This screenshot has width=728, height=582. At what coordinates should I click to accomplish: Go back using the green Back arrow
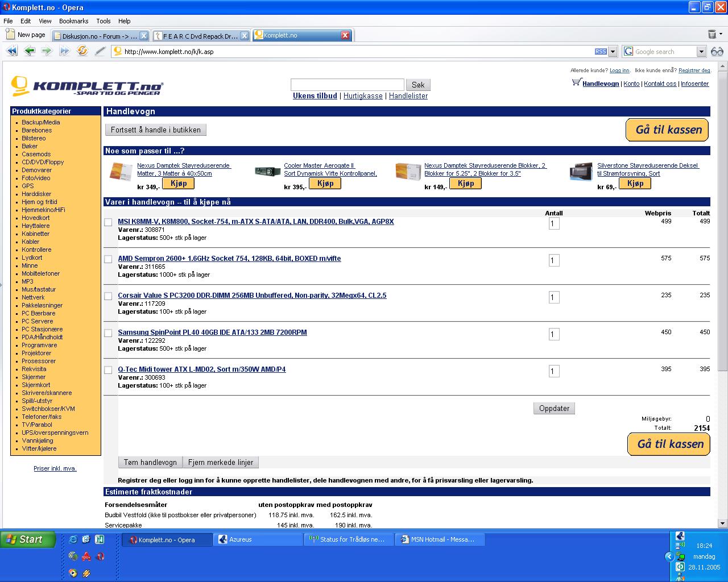[30, 51]
